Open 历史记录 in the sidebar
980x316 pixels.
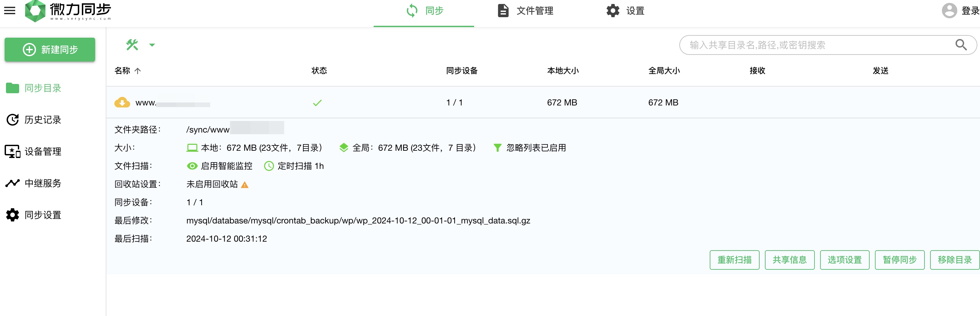(x=43, y=120)
